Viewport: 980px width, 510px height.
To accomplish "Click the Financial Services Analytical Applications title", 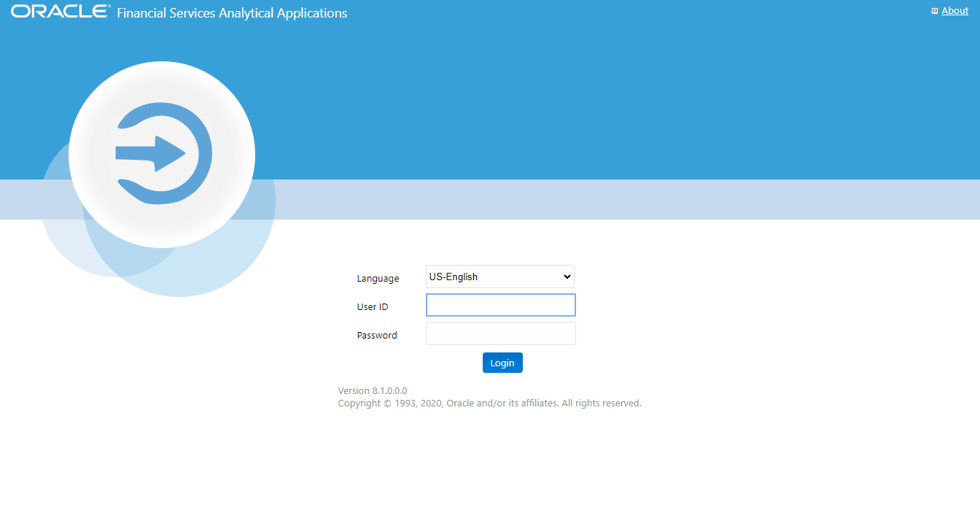I will pyautogui.click(x=231, y=13).
